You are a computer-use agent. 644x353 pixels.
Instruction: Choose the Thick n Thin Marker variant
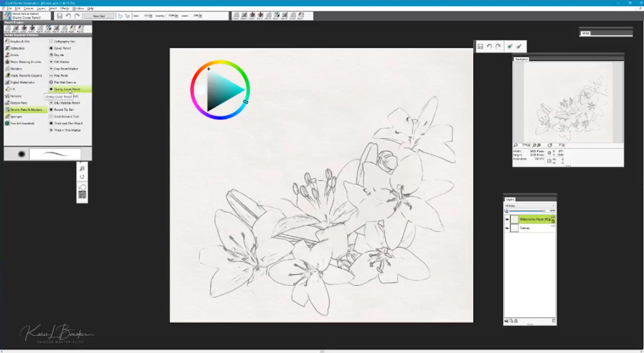[69, 131]
